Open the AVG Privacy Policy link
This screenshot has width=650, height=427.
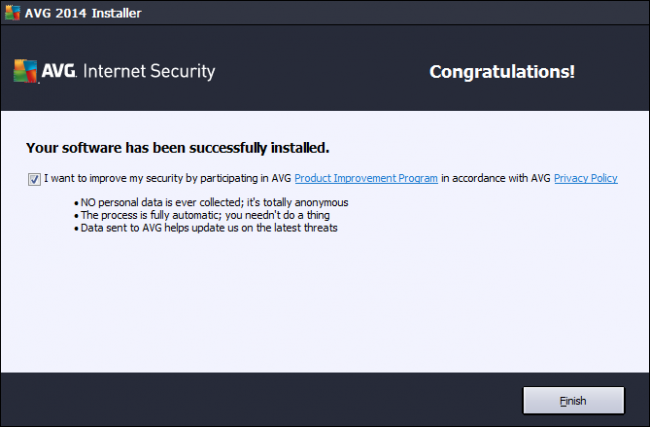(x=585, y=179)
